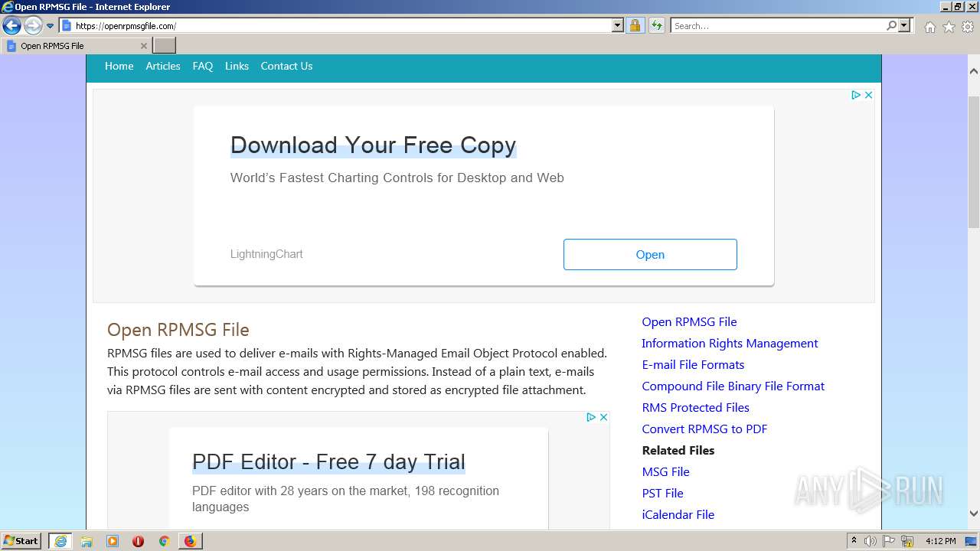Click the network tray icon

908,541
